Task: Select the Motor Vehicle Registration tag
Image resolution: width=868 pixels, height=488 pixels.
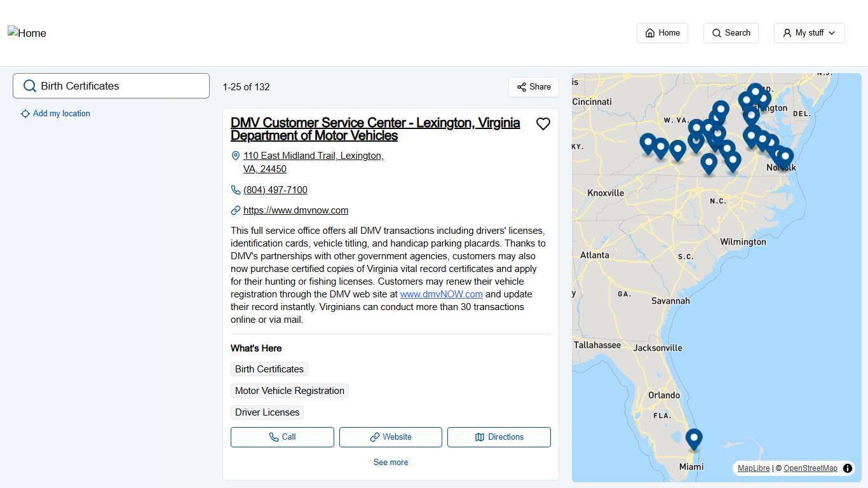Action: point(289,391)
